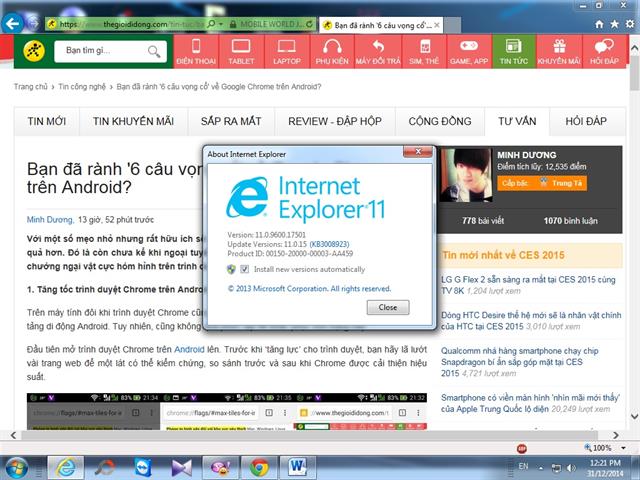Viewport: 640px width, 480px height.
Task: Toggle 'Install new versions automatically' checkbox
Action: tap(244, 269)
